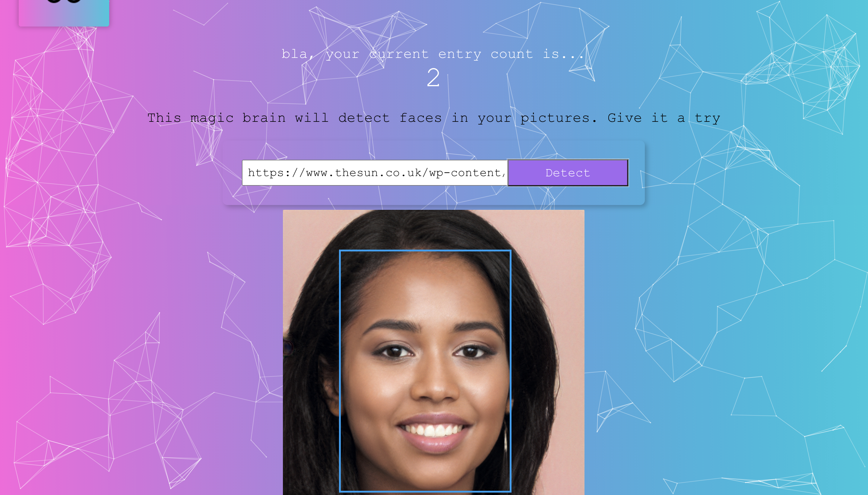Click the purple Detect button
Image resolution: width=868 pixels, height=495 pixels.
pos(568,173)
